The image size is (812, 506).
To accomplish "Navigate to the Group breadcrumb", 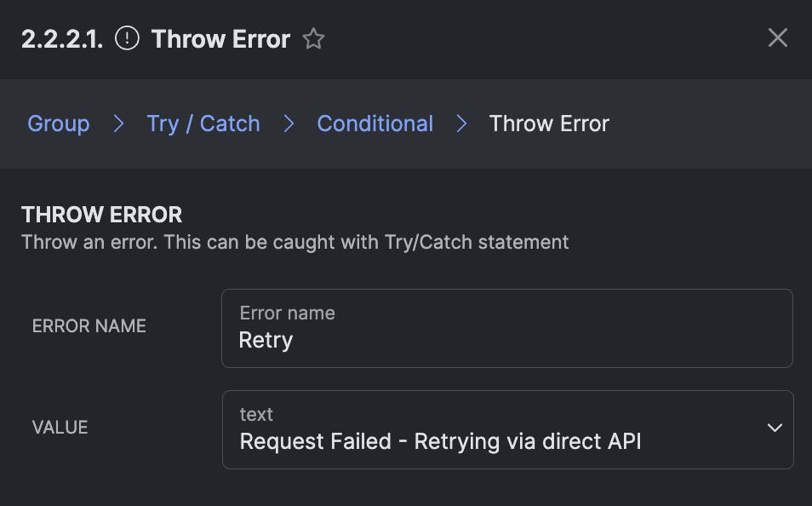I will [x=58, y=124].
